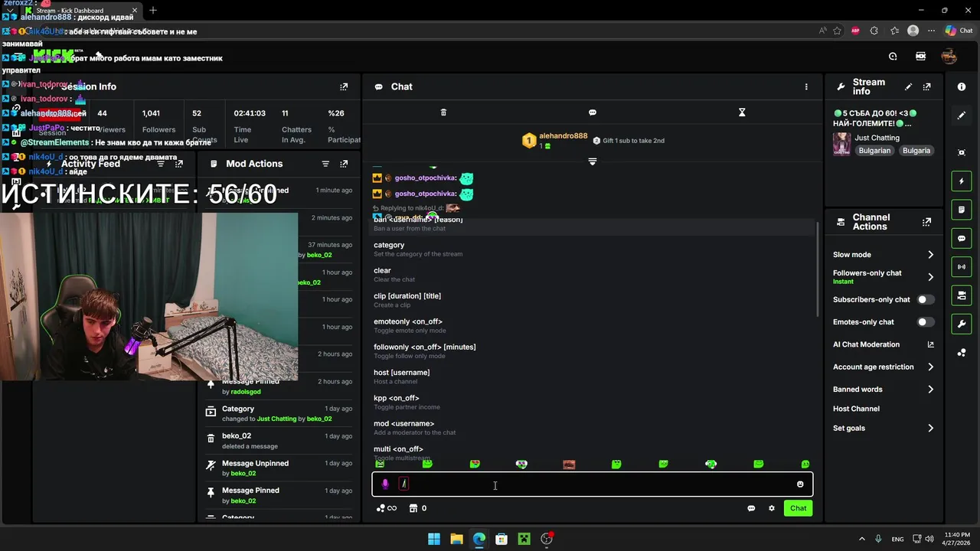Open Microsoft Store from the taskbar
Viewport: 980px width, 551px height.
[x=501, y=539]
